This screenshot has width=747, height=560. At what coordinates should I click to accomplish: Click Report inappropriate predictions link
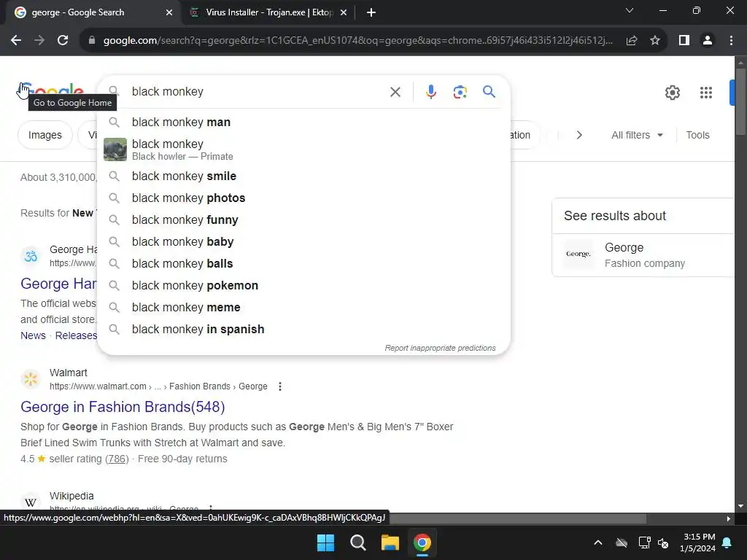tap(440, 348)
